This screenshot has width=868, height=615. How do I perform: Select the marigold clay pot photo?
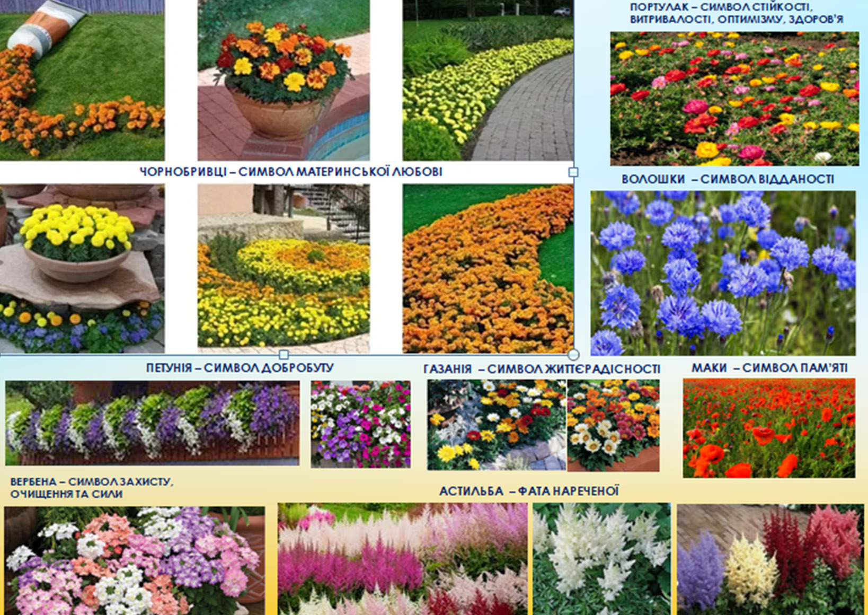[284, 80]
